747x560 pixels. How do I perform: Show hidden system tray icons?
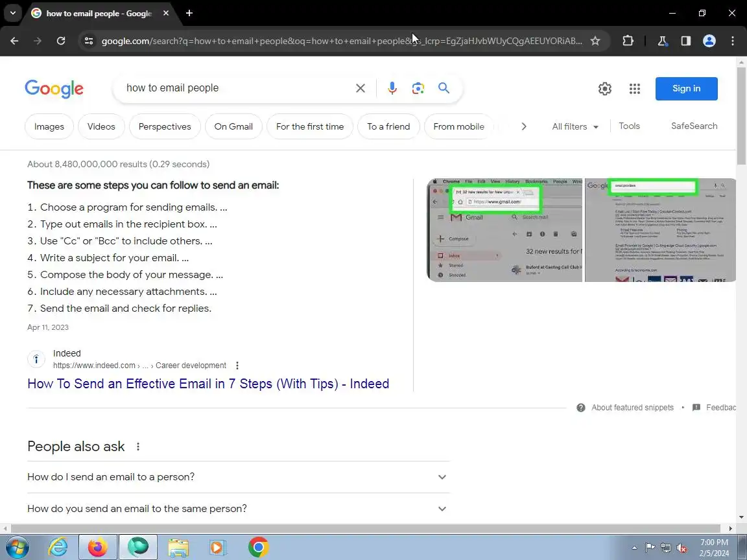pos(634,548)
